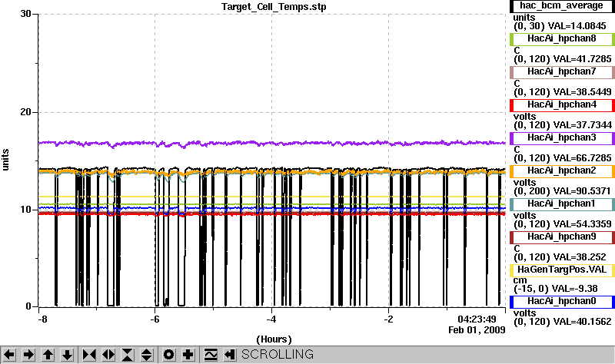Click the -2 hours tick label
The image size is (615, 364).
coord(388,319)
